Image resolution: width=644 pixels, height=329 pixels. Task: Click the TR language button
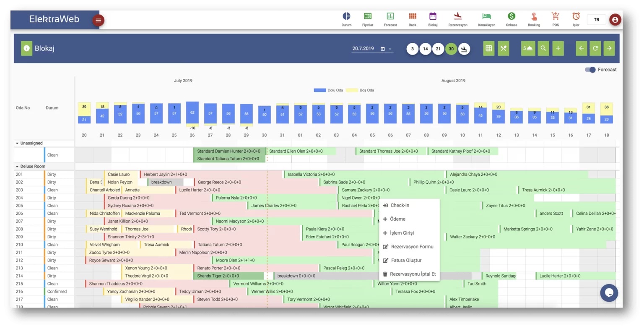click(x=596, y=20)
